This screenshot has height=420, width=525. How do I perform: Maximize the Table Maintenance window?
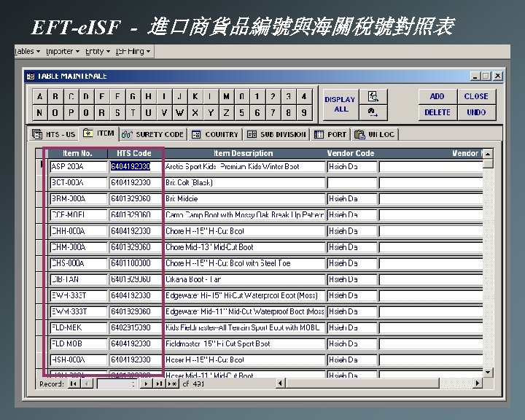[486, 77]
